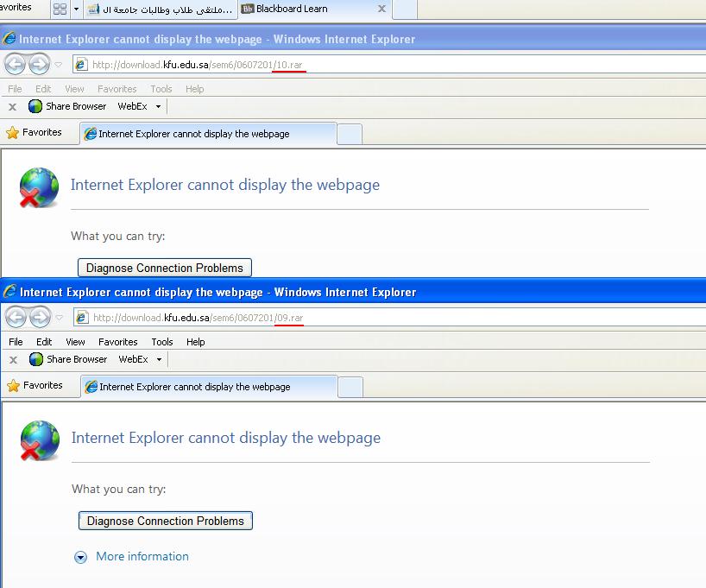Image resolution: width=706 pixels, height=588 pixels.
Task: Click IE logo in lower title bar
Action: tap(9, 292)
